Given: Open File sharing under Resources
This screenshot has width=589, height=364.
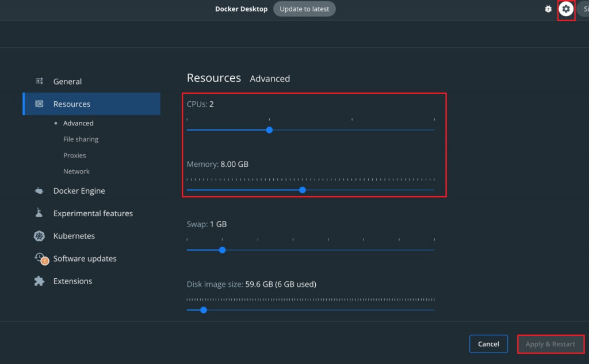Looking at the screenshot, I should click(81, 139).
